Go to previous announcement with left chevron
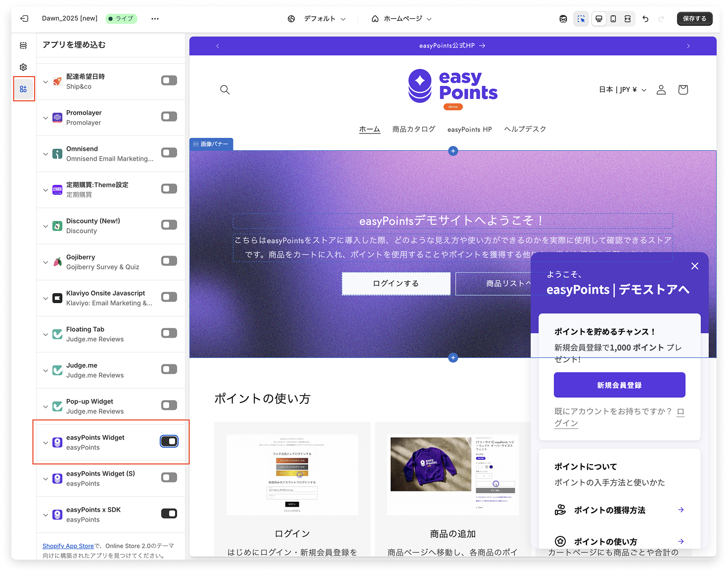 [218, 46]
